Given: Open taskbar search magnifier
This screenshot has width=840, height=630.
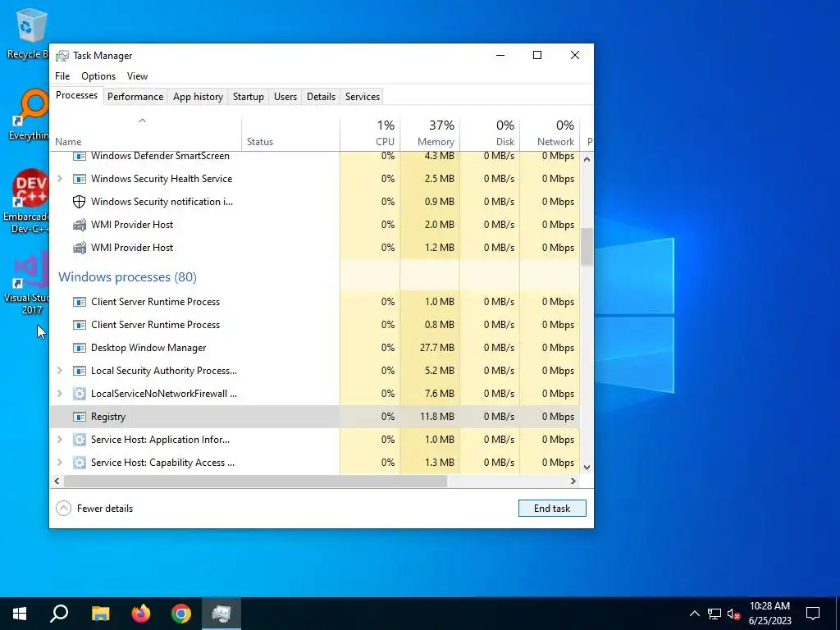Looking at the screenshot, I should point(59,614).
